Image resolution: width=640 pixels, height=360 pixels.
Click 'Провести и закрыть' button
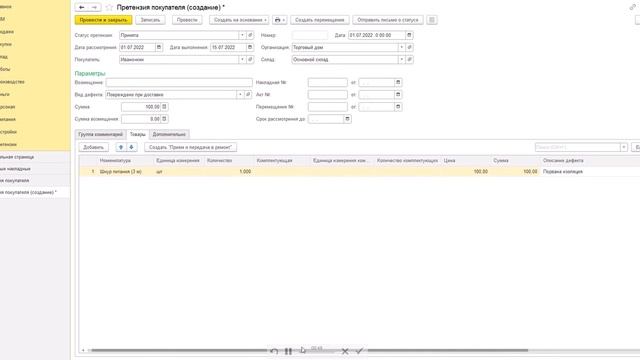pyautogui.click(x=104, y=20)
